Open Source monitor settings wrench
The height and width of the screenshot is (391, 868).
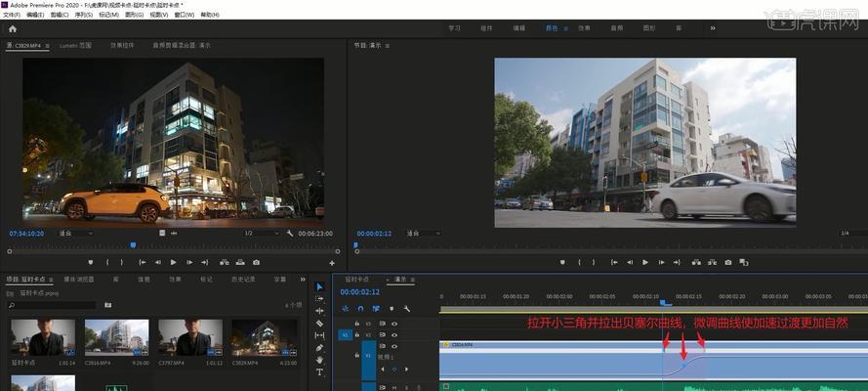pos(290,234)
